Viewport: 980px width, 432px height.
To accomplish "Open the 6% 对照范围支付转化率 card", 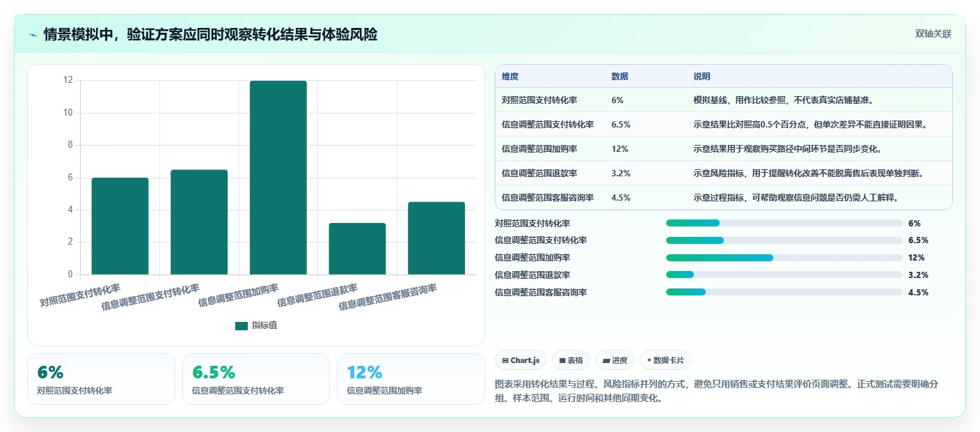I will [x=101, y=379].
